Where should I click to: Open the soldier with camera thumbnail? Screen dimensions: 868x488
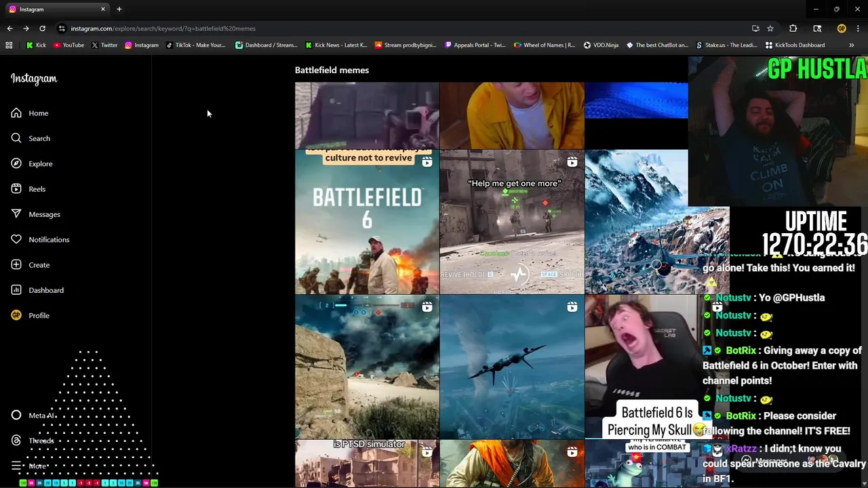[367, 115]
